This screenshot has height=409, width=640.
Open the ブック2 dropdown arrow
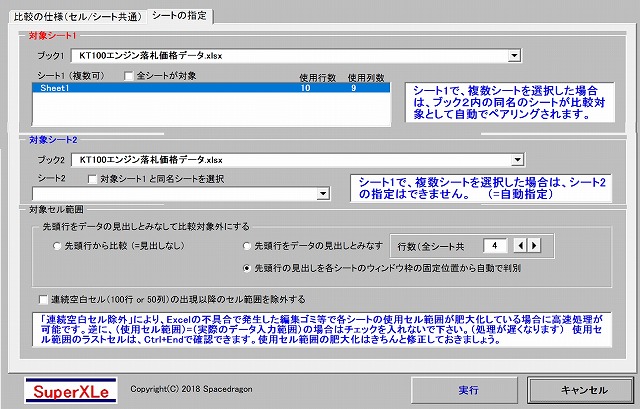518,160
